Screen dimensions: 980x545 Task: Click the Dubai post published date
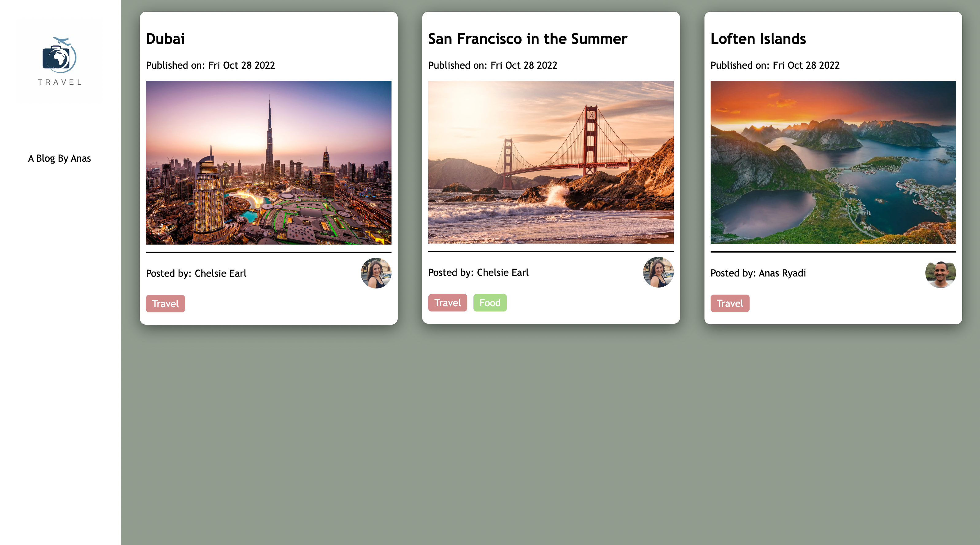[210, 65]
